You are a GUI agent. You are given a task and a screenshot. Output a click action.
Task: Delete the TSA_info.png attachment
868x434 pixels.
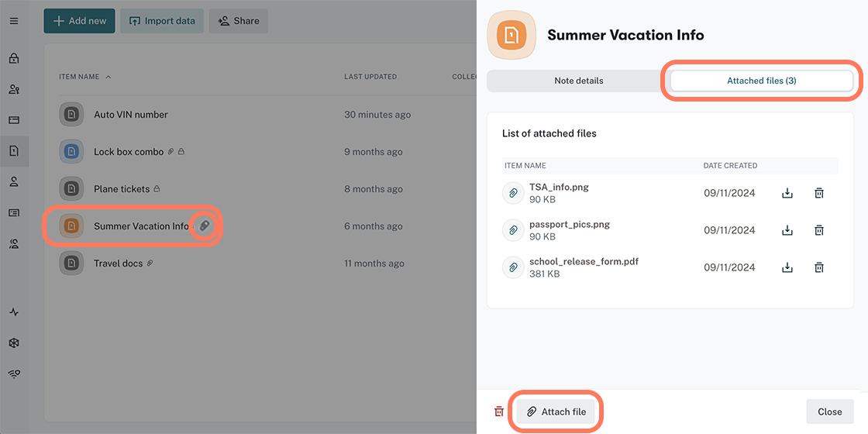tap(819, 193)
